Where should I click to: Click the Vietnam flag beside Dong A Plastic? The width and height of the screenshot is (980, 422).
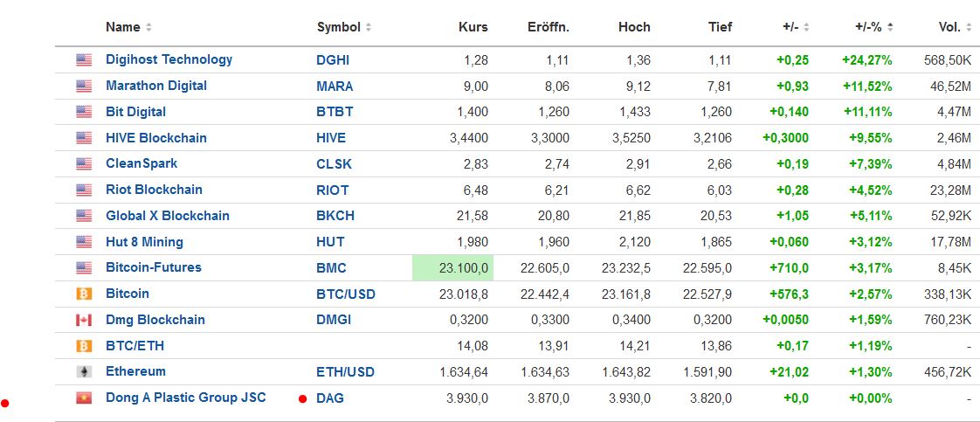[x=84, y=398]
